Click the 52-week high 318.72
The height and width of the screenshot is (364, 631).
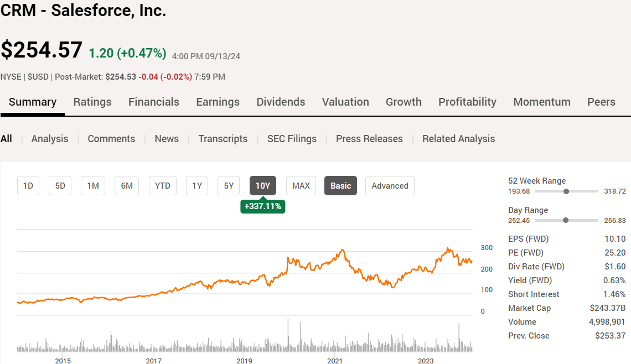615,191
